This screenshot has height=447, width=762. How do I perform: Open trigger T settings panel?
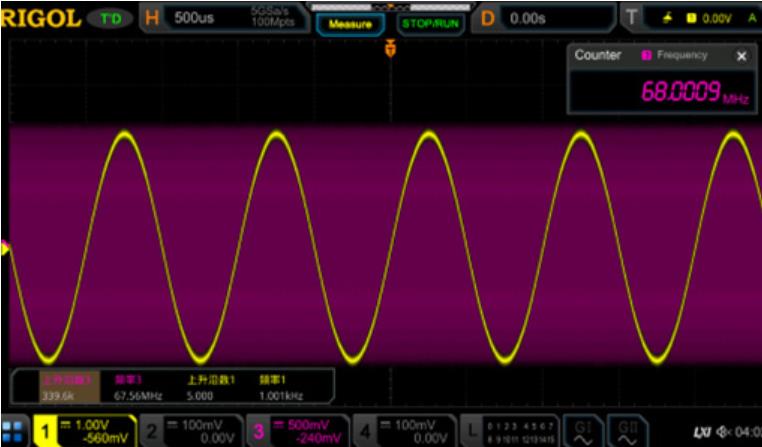point(692,18)
